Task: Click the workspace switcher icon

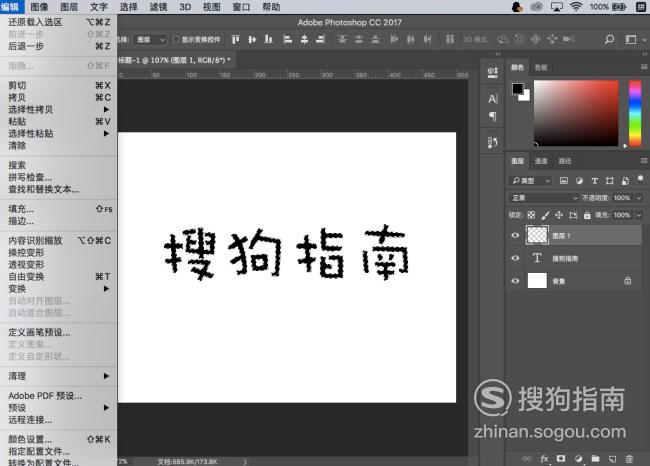Action: [631, 39]
